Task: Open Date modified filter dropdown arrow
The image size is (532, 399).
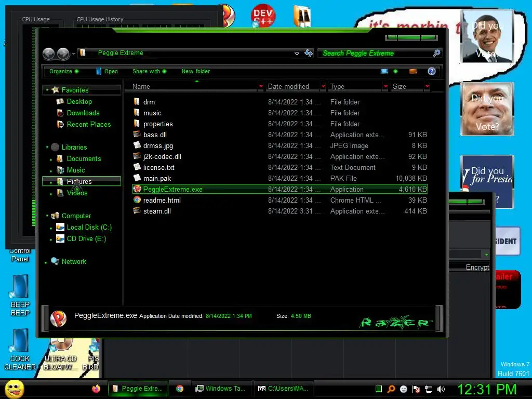Action: [323, 87]
